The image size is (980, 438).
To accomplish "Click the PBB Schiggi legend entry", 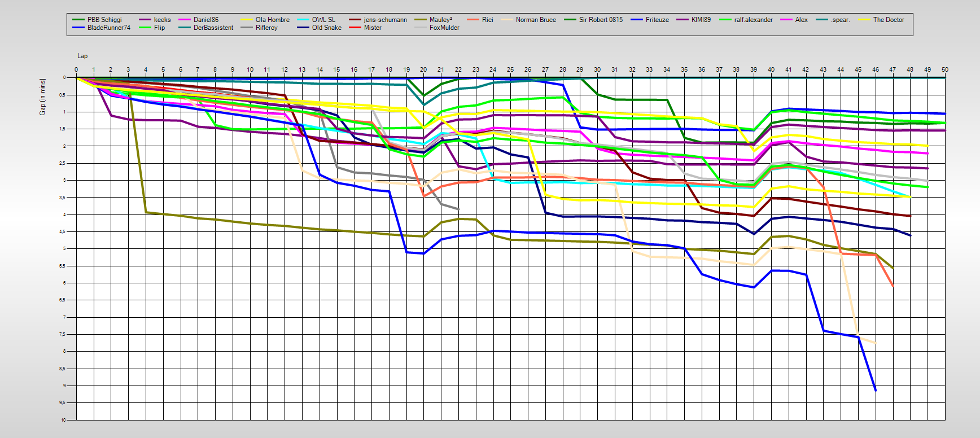I will pyautogui.click(x=104, y=20).
